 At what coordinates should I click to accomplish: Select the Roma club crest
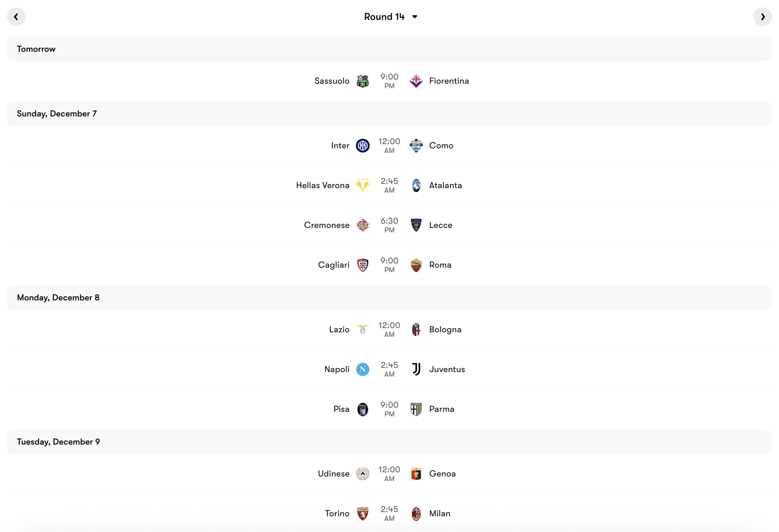pyautogui.click(x=416, y=265)
